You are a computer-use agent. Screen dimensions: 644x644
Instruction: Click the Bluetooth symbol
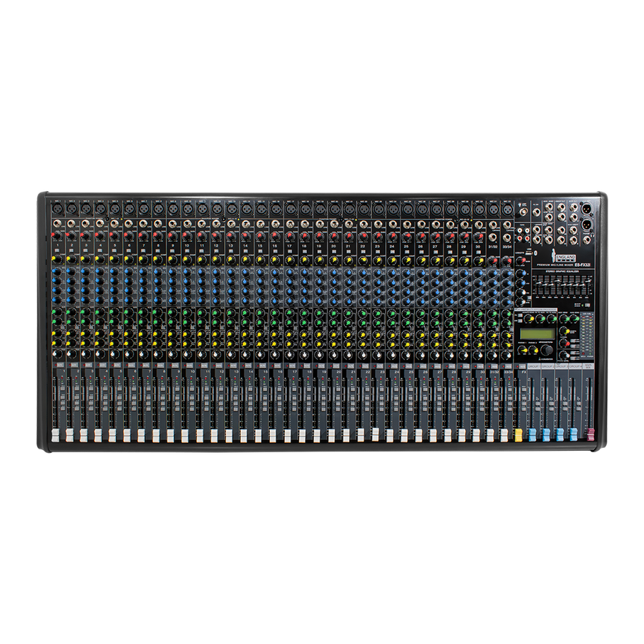click(535, 253)
